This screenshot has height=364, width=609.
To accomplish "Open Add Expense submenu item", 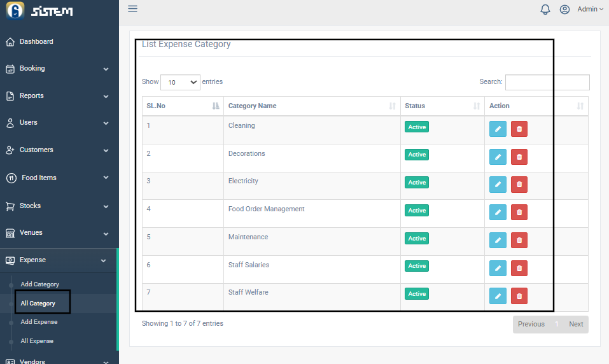I will pyautogui.click(x=39, y=321).
